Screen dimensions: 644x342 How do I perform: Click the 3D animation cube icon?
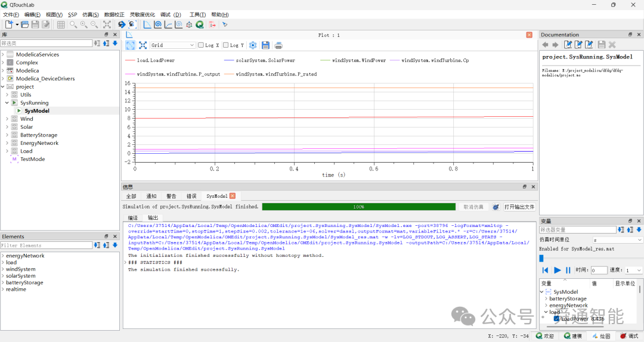[x=189, y=24]
